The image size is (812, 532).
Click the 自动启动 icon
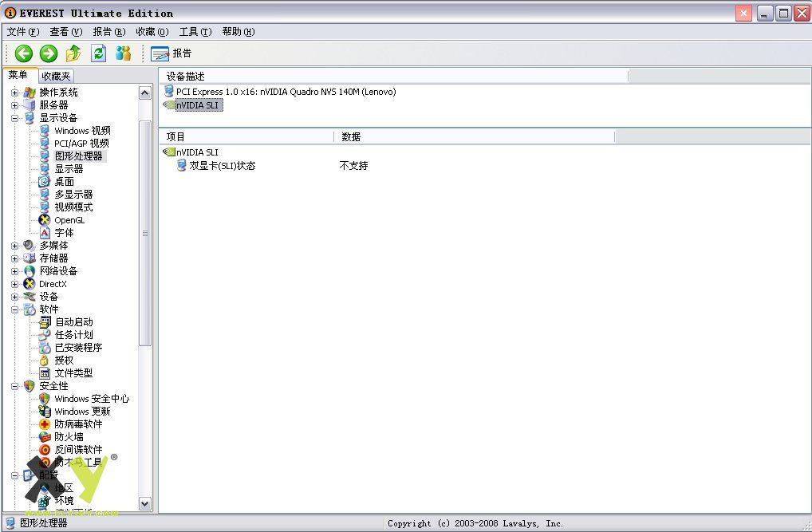pos(45,321)
